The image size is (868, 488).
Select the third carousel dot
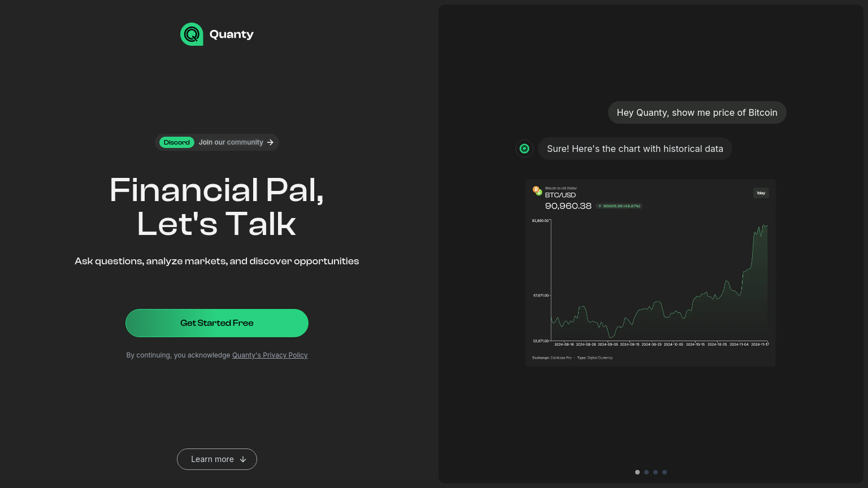(x=656, y=472)
